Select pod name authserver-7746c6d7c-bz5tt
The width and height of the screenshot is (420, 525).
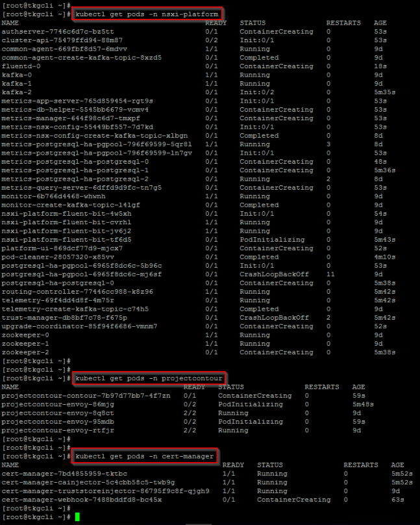(58, 31)
